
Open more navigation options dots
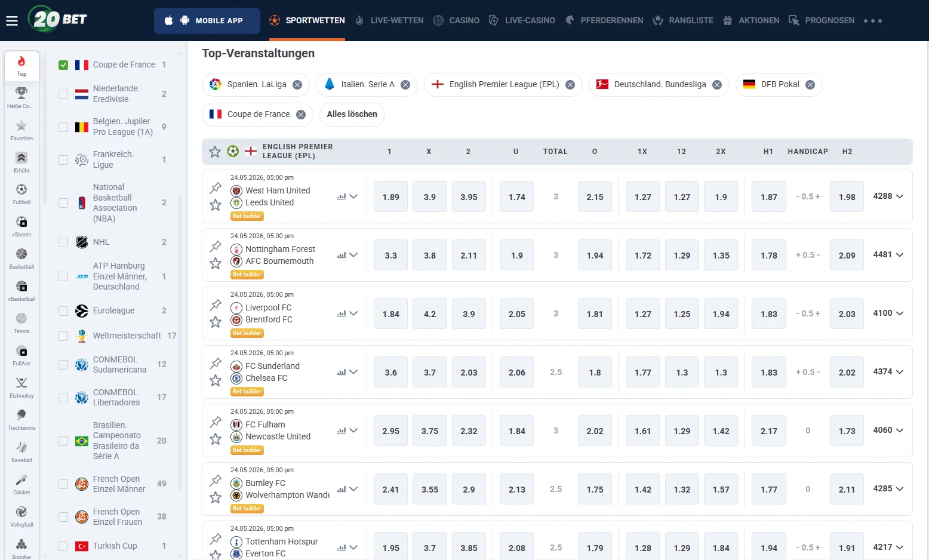[872, 21]
